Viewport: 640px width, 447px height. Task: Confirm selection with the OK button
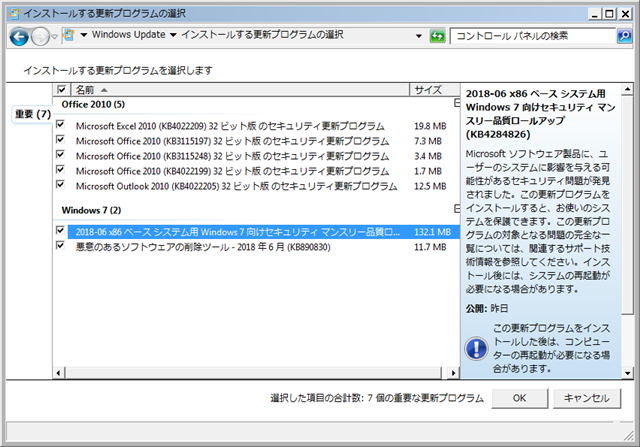519,398
